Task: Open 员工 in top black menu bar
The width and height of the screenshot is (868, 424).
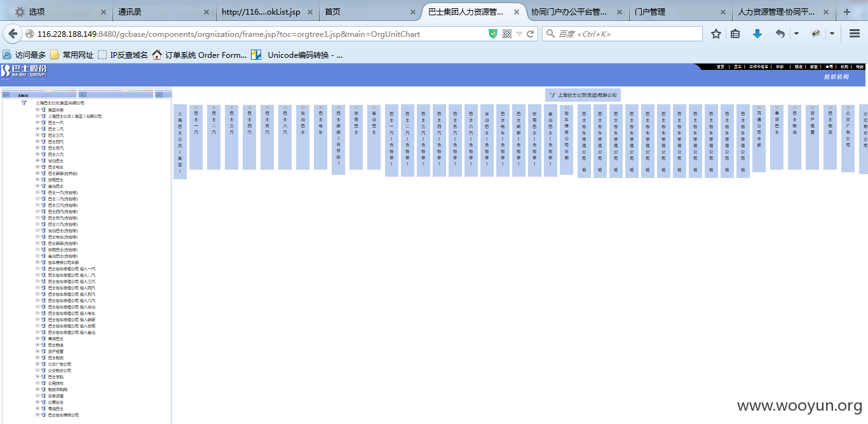Action: (x=738, y=66)
